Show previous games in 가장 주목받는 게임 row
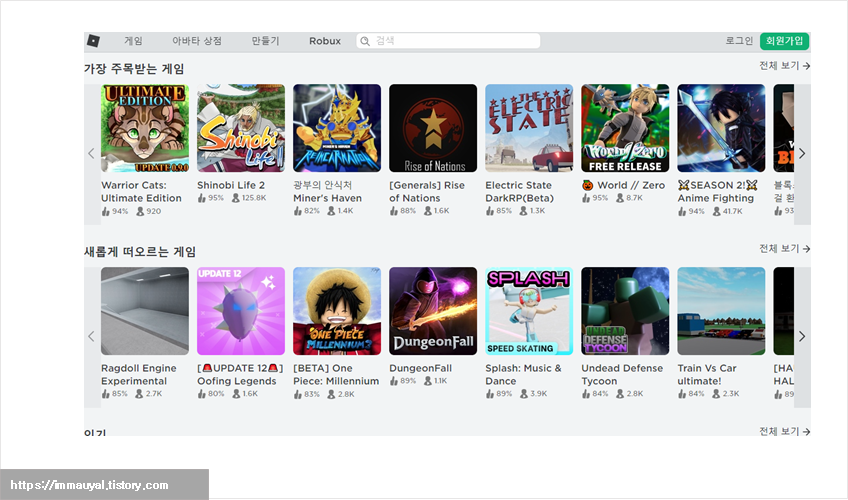Image resolution: width=848 pixels, height=500 pixels. (91, 154)
